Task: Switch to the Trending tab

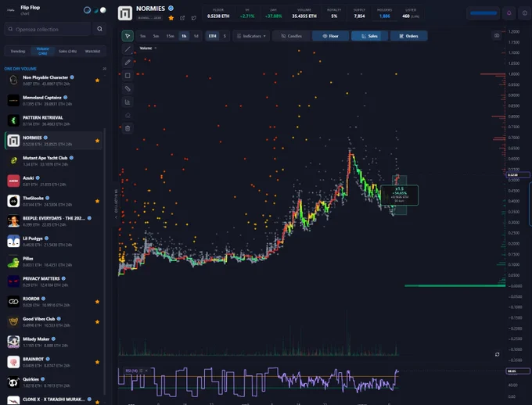Action: pyautogui.click(x=18, y=52)
